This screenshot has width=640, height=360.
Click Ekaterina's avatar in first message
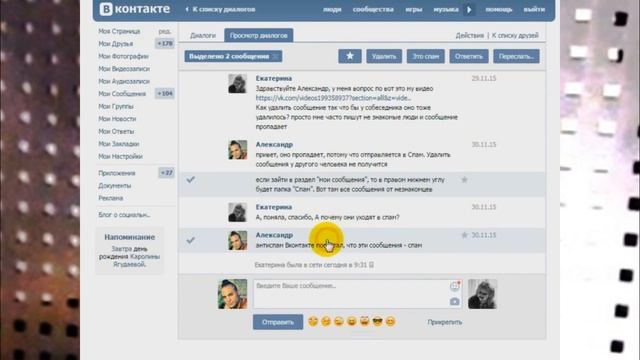click(x=238, y=84)
